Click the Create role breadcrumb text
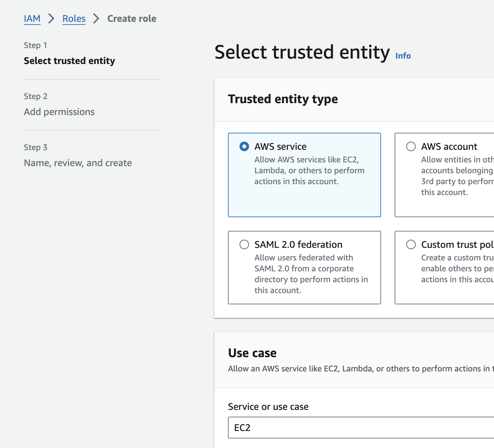The width and height of the screenshot is (494, 448). pyautogui.click(x=132, y=19)
